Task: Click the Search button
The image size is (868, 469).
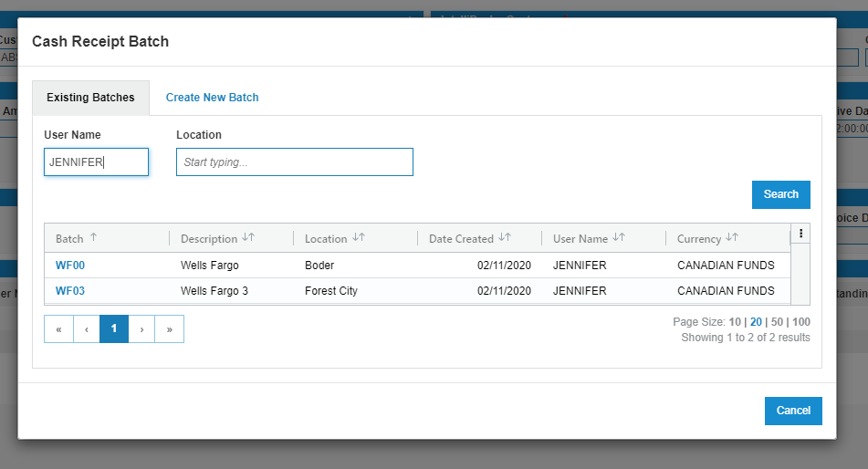Action: [781, 194]
